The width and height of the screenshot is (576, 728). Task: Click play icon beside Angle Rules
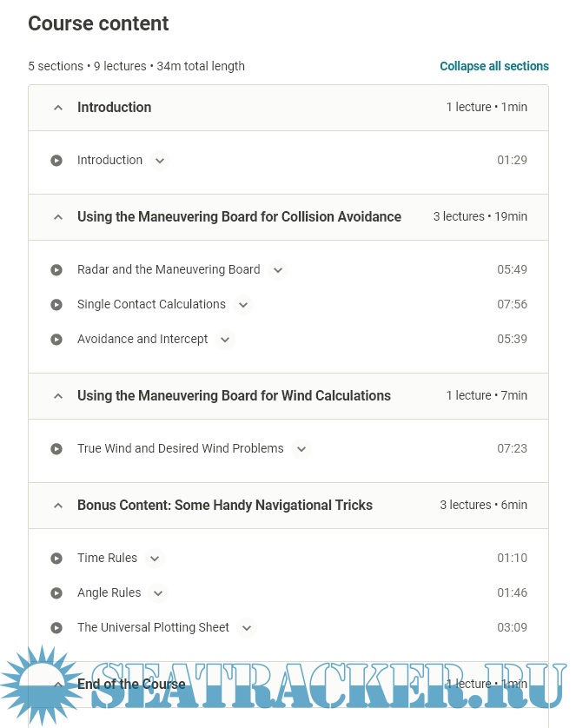[56, 593]
